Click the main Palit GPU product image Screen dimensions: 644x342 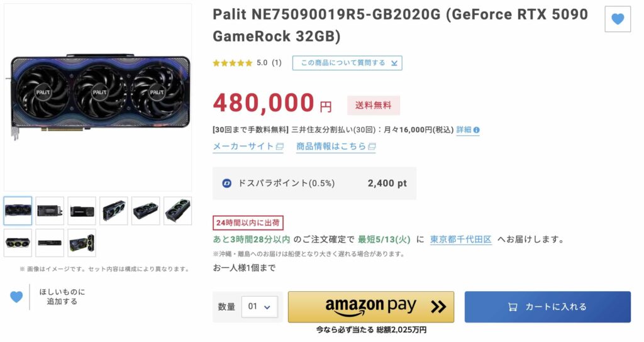coord(98,97)
